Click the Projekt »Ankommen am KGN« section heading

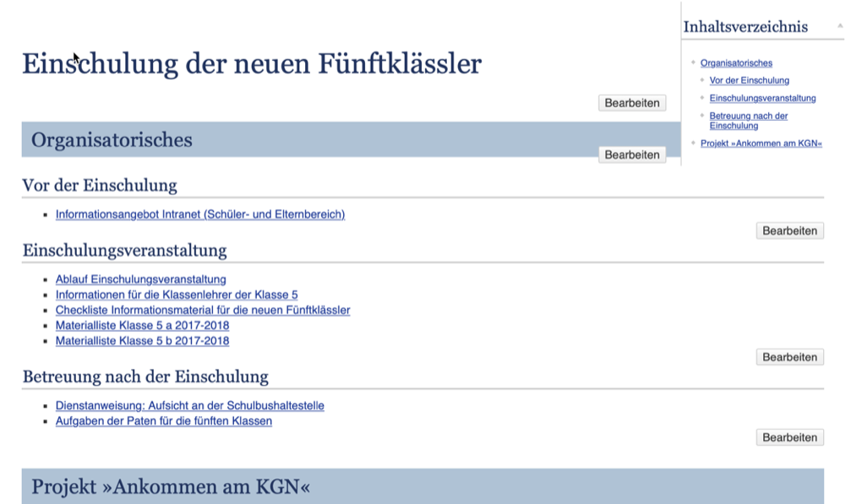[x=171, y=487]
